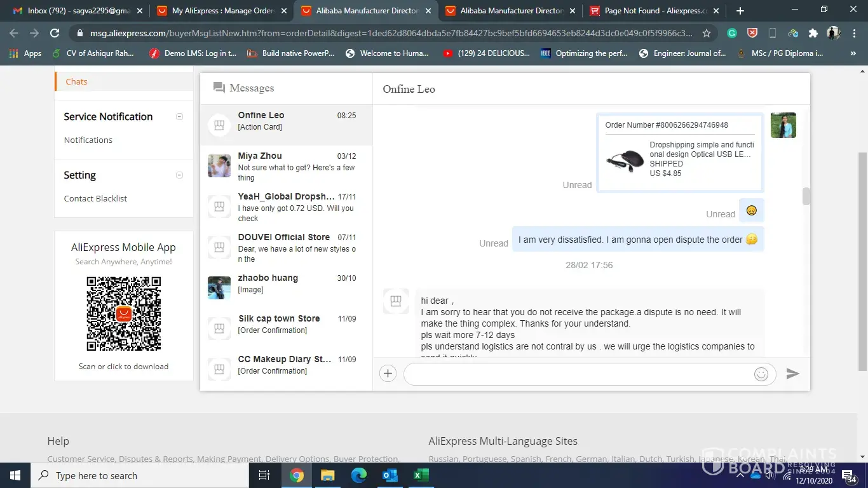
Task: Launch Excel from the taskbar
Action: point(421,475)
